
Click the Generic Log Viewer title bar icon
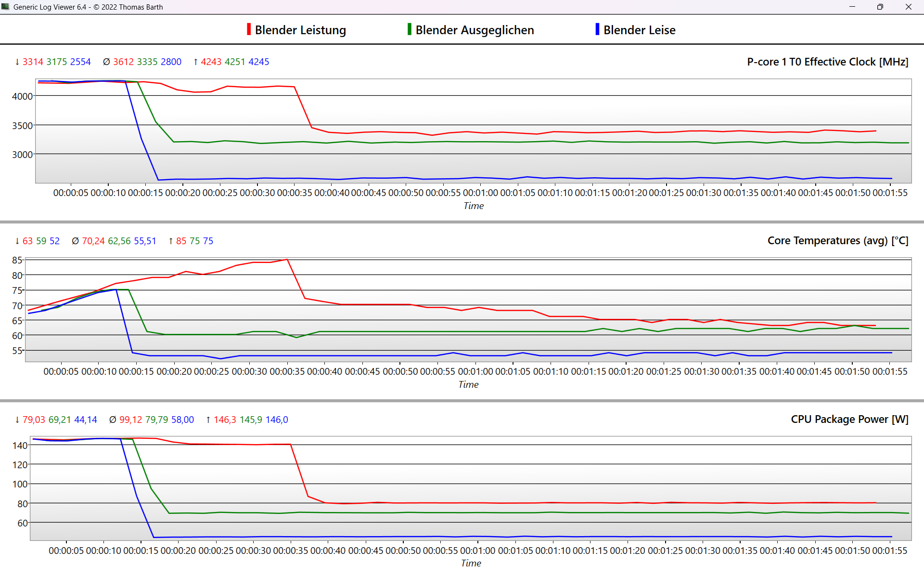point(5,7)
